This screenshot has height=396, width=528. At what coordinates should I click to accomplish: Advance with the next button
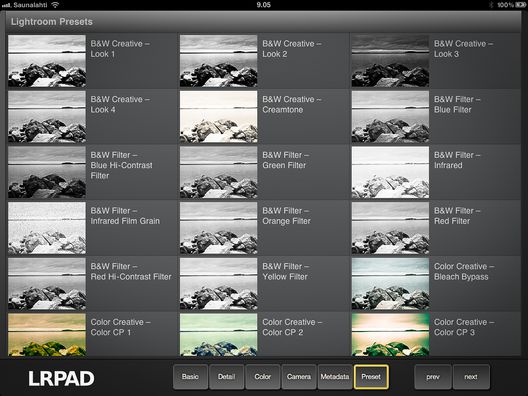[471, 377]
